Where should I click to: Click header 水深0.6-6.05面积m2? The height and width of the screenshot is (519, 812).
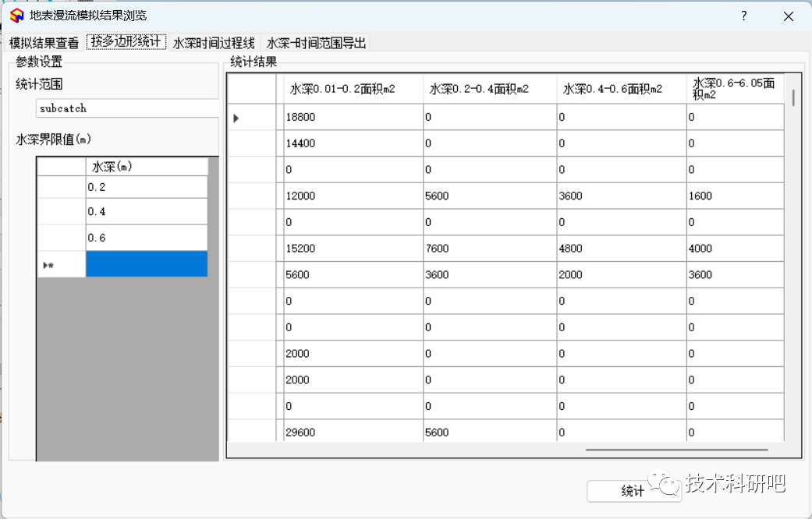click(736, 89)
